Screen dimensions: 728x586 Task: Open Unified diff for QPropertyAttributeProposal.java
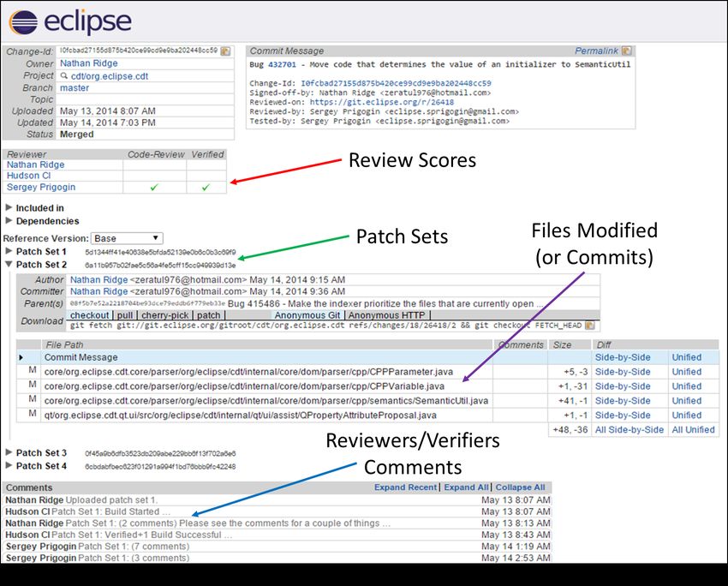click(x=686, y=415)
